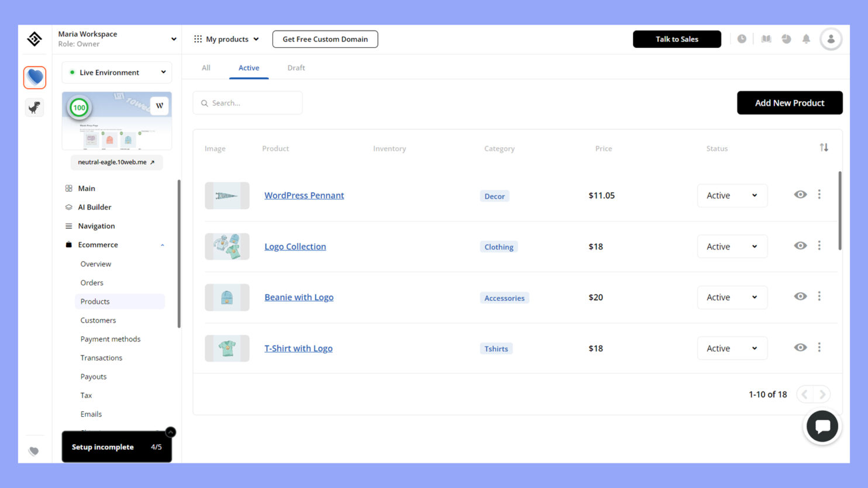Click the Add New Product button
The width and height of the screenshot is (868, 488).
point(789,103)
